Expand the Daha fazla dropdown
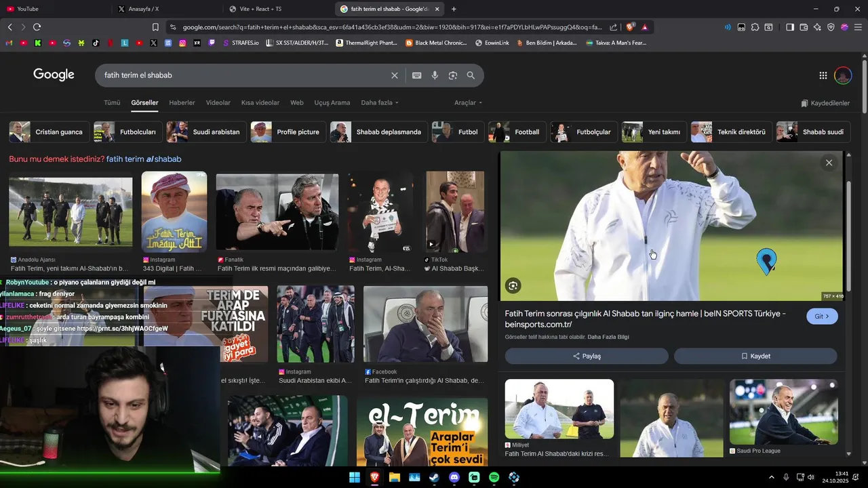 (380, 103)
